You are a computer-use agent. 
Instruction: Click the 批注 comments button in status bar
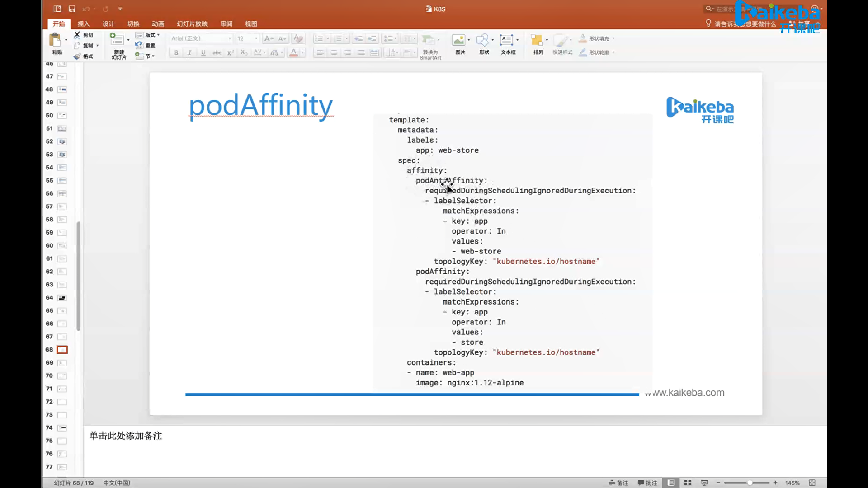click(x=647, y=483)
